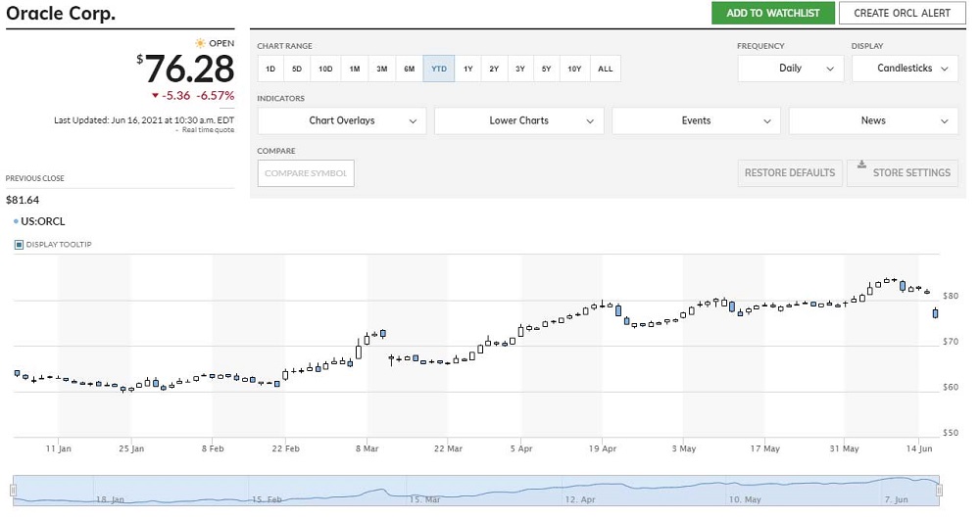Click the Compare Symbol input field
The height and width of the screenshot is (517, 980).
pos(306,173)
